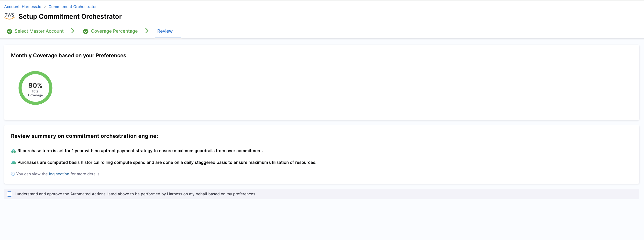
Task: Go back to Select Master Account step
Action: (x=39, y=31)
